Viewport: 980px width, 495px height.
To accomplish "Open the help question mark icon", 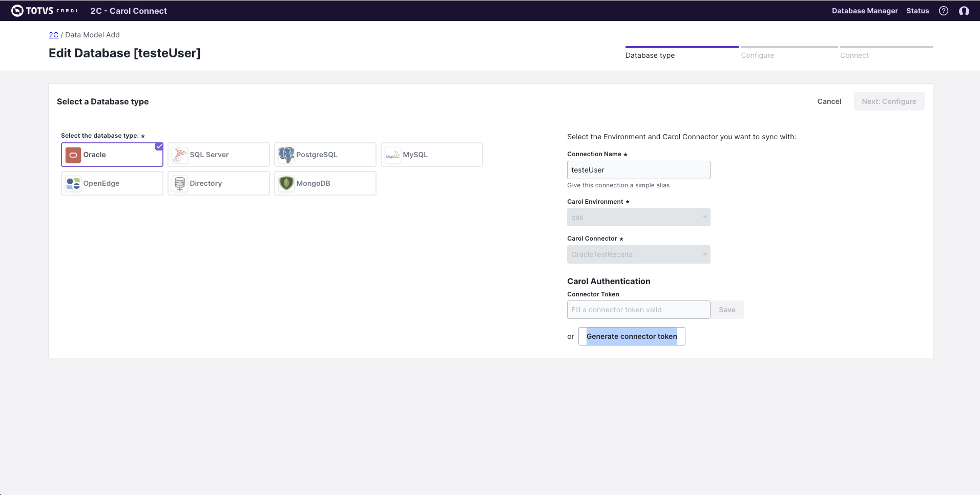I will click(x=943, y=11).
